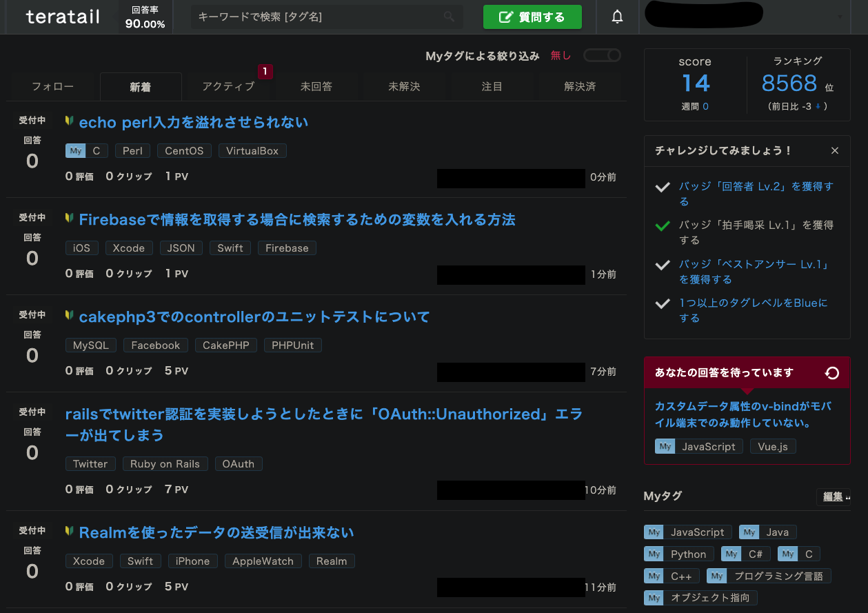The image size is (868, 613).
Task: Click the C# tag in Myタグ
Action: point(746,554)
